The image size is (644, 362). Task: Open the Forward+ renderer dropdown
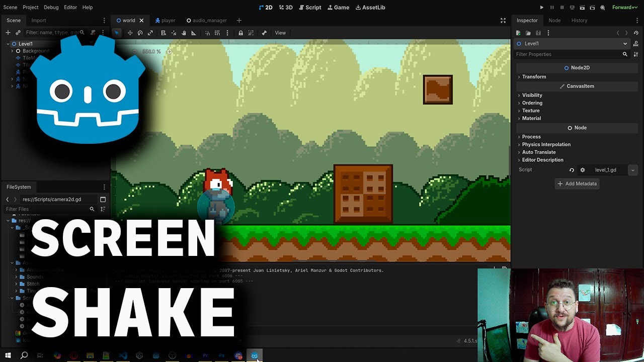(625, 8)
